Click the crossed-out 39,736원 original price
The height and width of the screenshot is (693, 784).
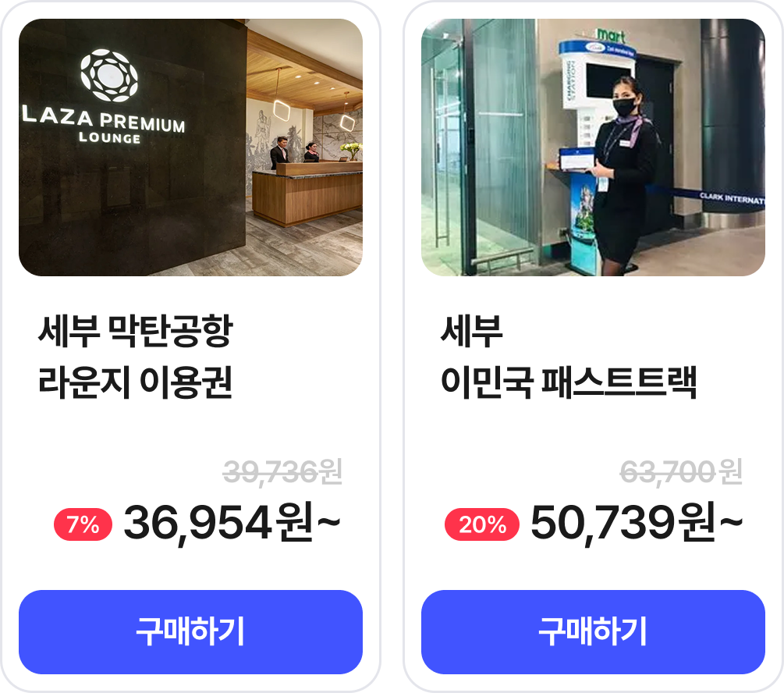(x=282, y=472)
